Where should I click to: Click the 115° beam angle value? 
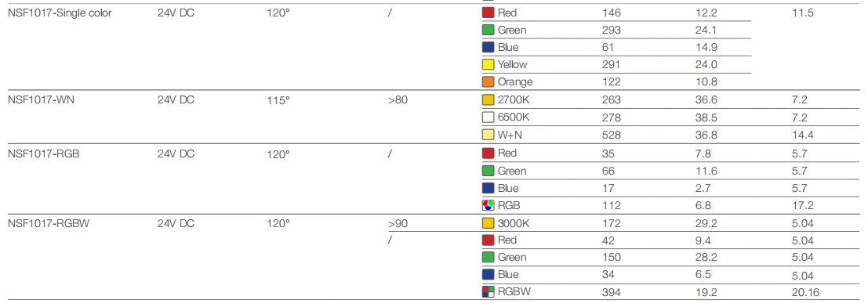(x=278, y=100)
